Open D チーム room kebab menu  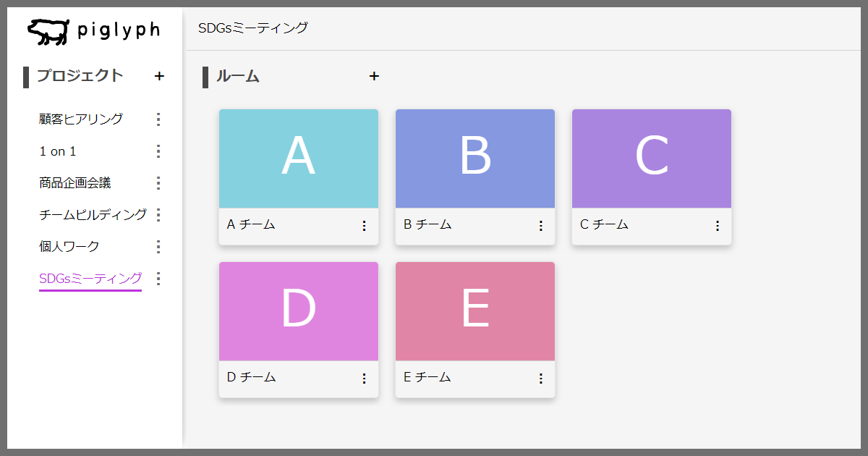[364, 379]
